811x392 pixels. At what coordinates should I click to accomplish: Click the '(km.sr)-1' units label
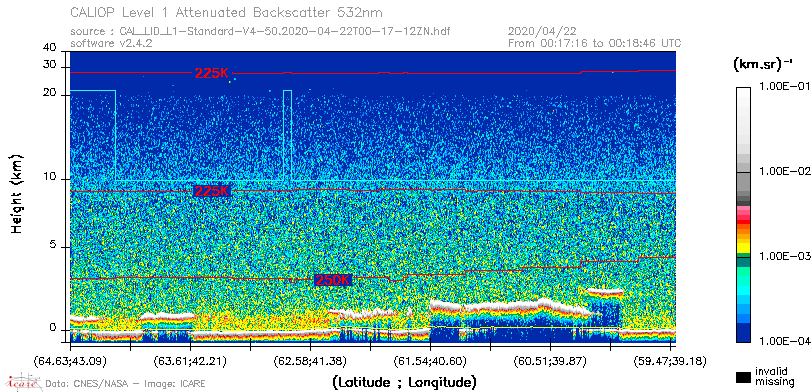coord(763,65)
